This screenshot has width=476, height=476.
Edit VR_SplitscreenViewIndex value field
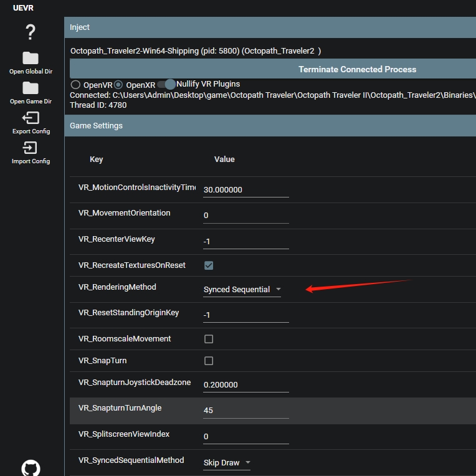[246, 437]
